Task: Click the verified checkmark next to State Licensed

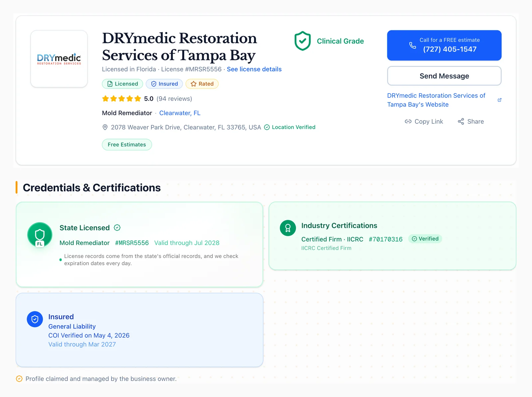Action: [117, 228]
